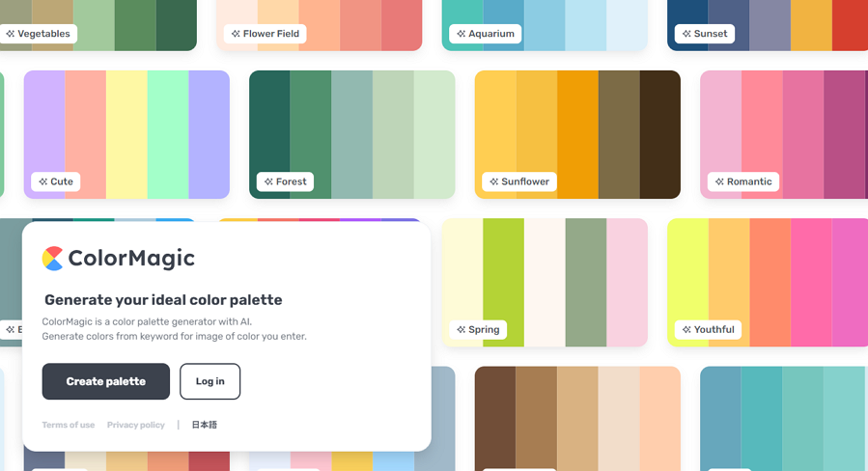Click the sparkle icon on Romantic label

point(719,181)
